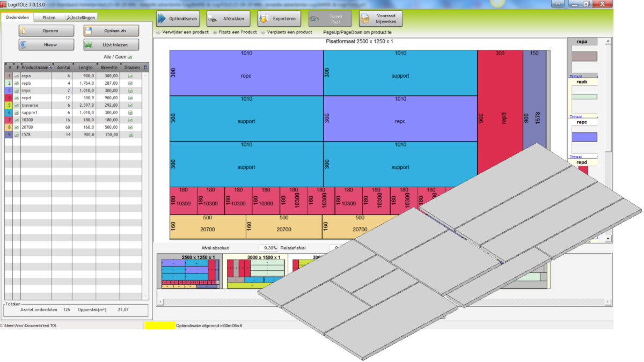Click the Nieuw trash icon

[x=24, y=45]
